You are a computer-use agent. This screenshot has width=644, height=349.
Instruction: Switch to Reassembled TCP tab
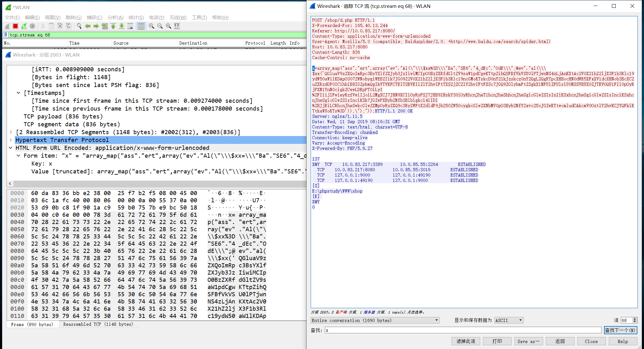pyautogui.click(x=98, y=324)
